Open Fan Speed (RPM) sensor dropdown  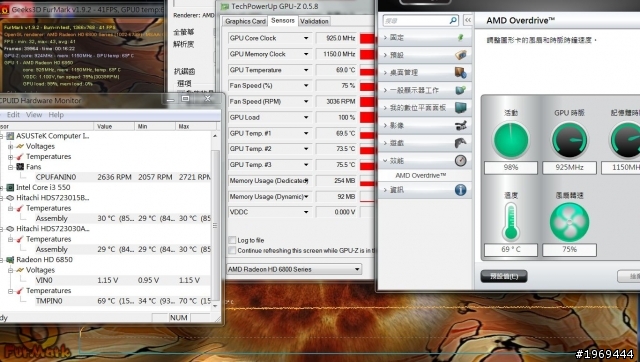point(306,101)
